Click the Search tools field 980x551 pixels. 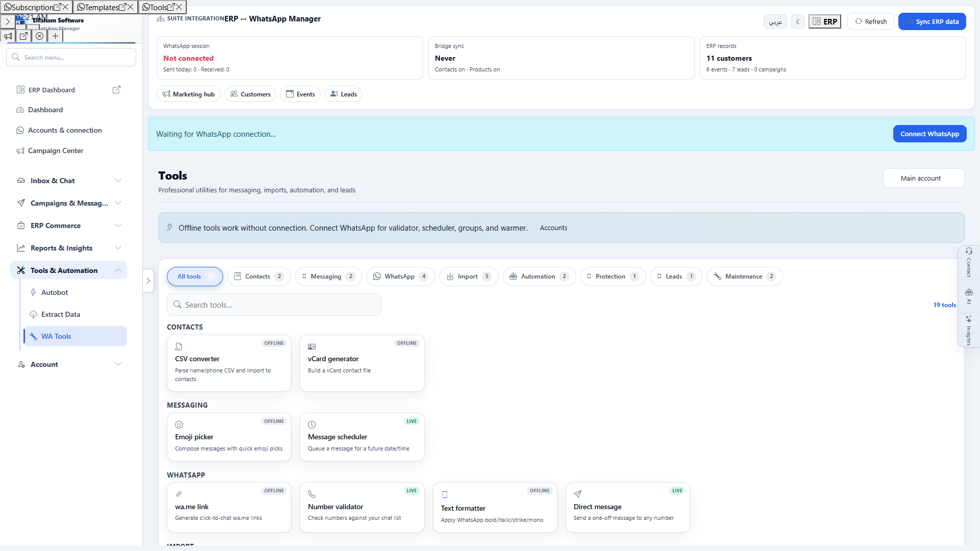click(x=274, y=305)
